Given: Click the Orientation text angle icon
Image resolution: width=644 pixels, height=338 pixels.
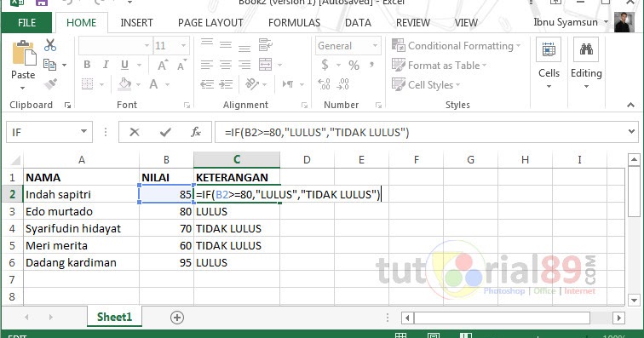Looking at the screenshot, I should [x=252, y=84].
